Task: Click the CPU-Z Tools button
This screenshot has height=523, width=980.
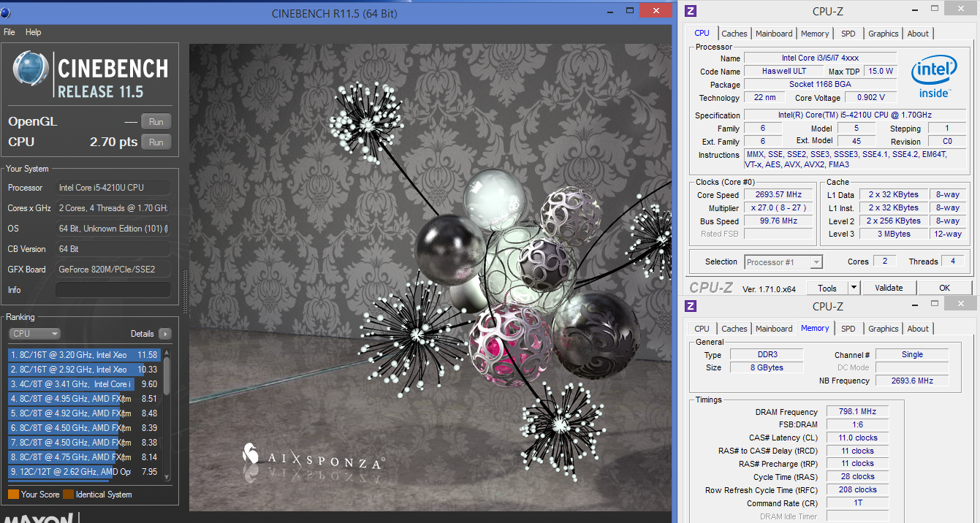Action: click(x=827, y=288)
